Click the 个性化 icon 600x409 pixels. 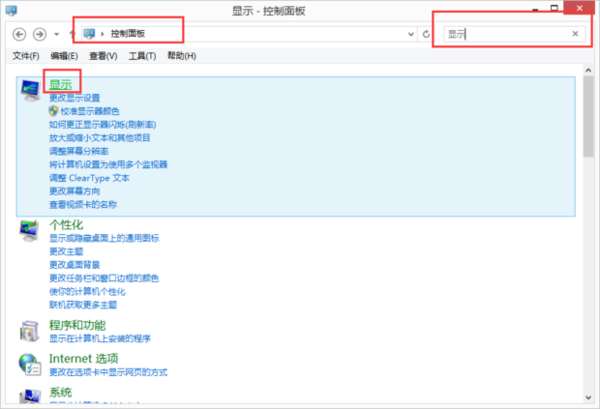click(29, 230)
